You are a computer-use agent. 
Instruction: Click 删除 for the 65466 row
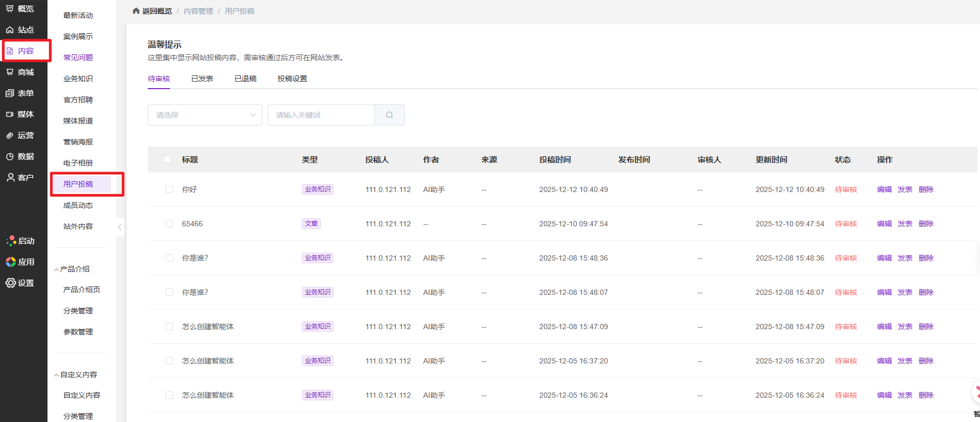[x=926, y=224]
